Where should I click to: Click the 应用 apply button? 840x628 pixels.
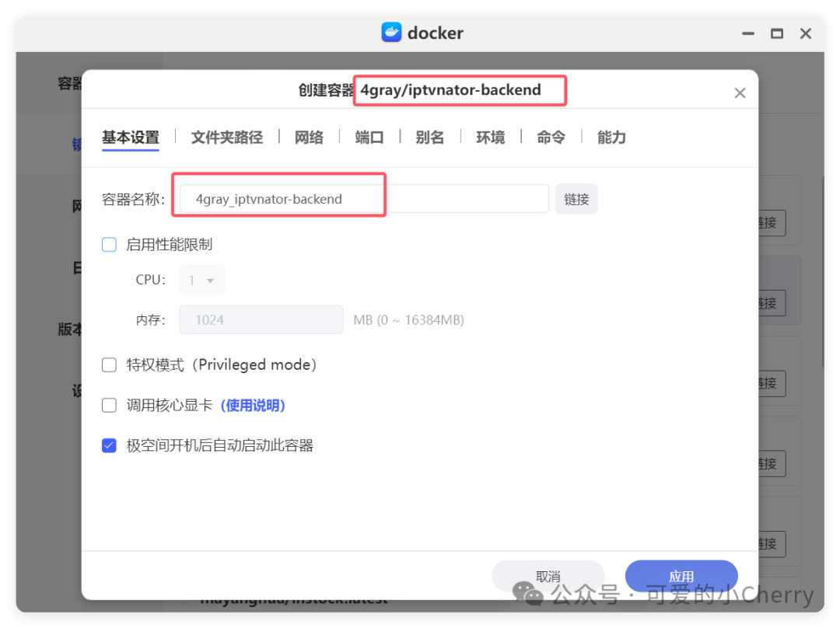coord(681,576)
